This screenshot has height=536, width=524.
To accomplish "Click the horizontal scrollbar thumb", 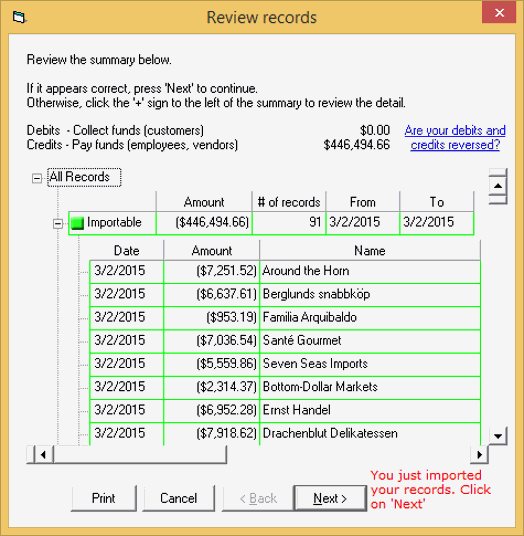I will click(140, 455).
